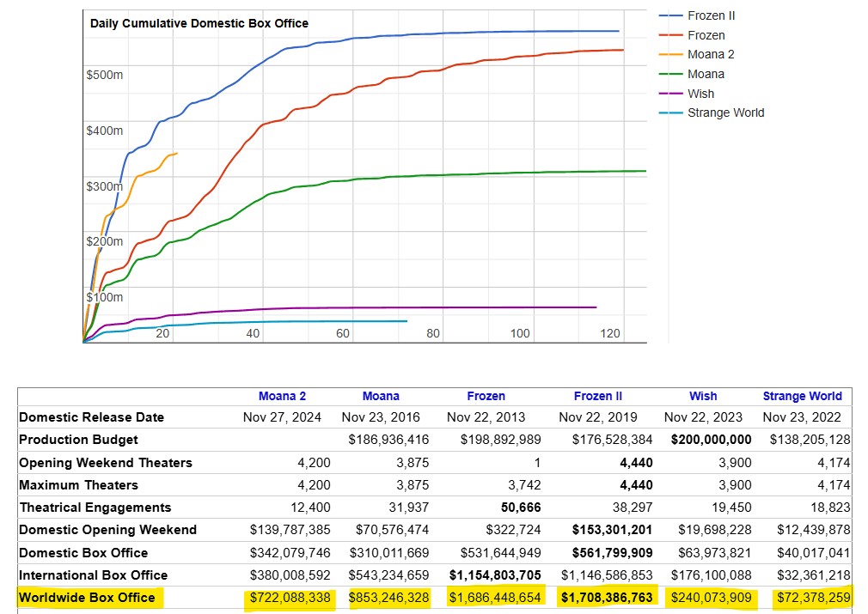Select Frozen II worldwide total $1,708,386,763
868x614 pixels.
(607, 598)
